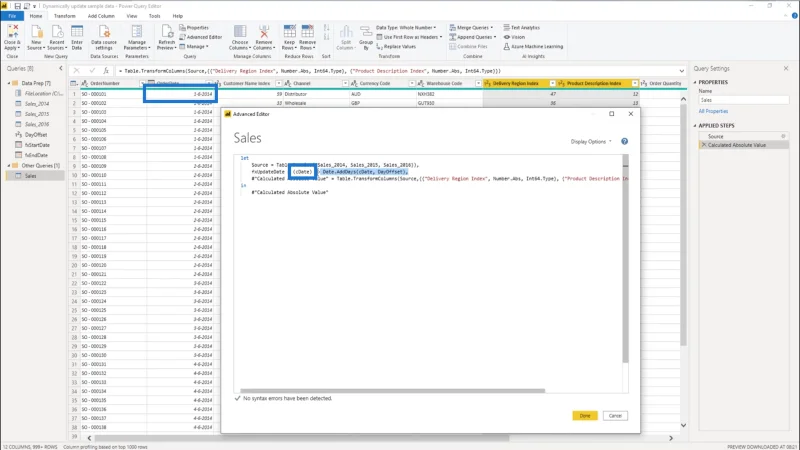
Task: Select the Sales_2015 query
Action: coord(37,114)
